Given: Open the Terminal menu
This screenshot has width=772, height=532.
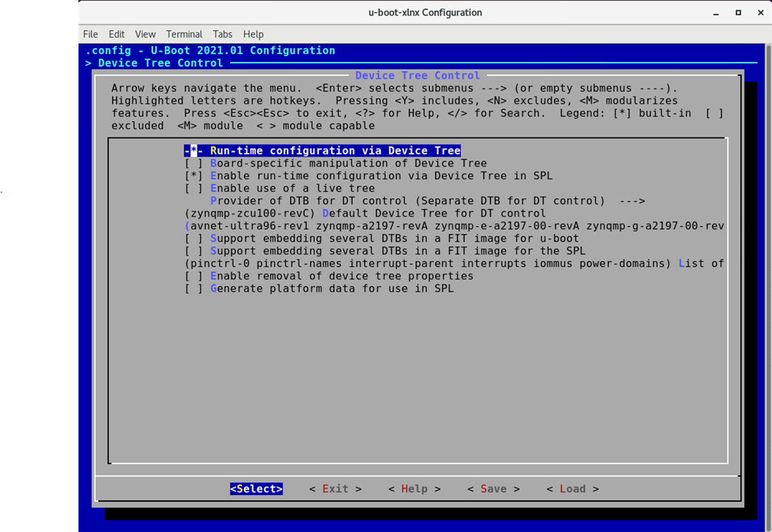Looking at the screenshot, I should pos(184,34).
